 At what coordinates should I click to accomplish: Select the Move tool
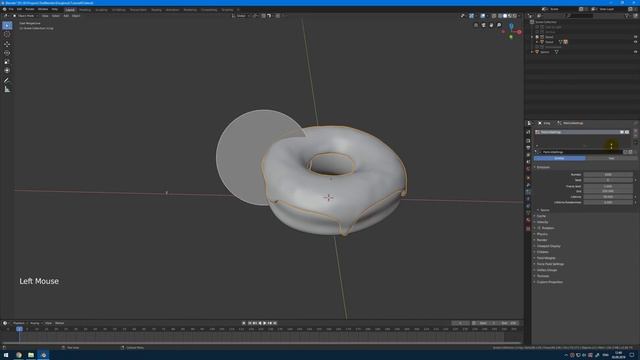point(7,44)
